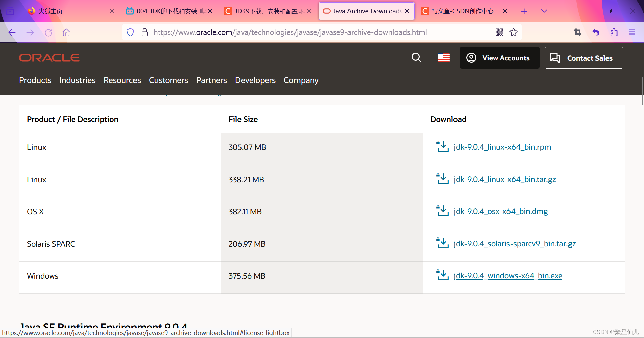Download jdk-9.0.4_solaris-sparcv9_bin.tar.gz
644x338 pixels.
tap(515, 244)
